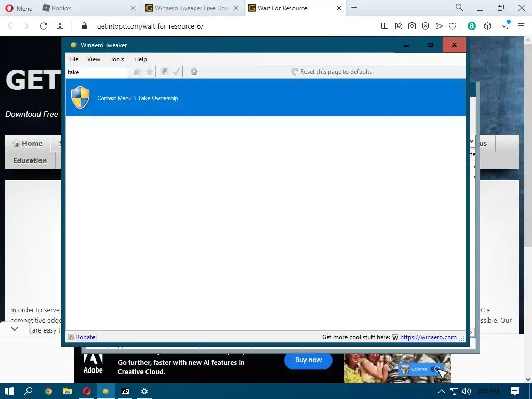The width and height of the screenshot is (532, 399).
Task: Click the network tray icon
Action: (x=454, y=391)
